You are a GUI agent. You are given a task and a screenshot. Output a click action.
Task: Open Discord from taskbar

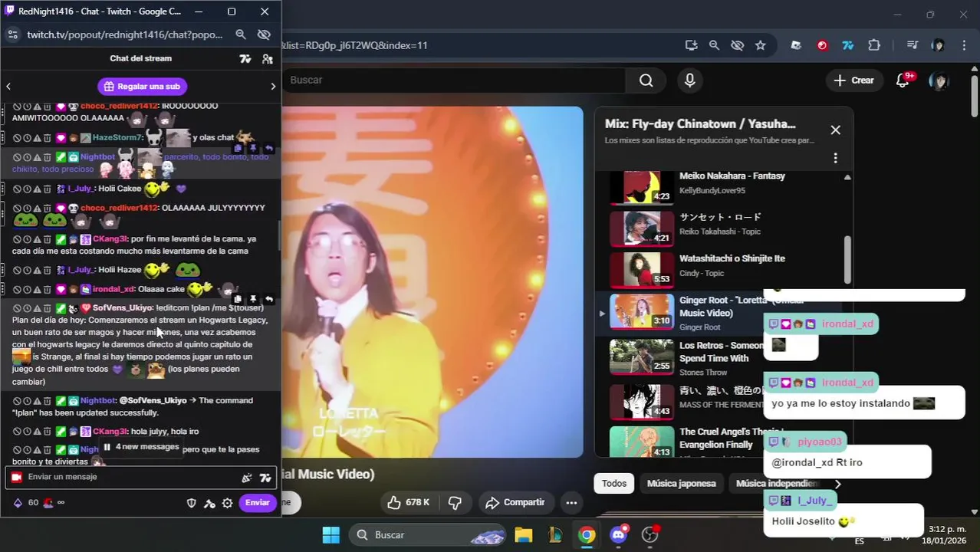[x=619, y=535]
